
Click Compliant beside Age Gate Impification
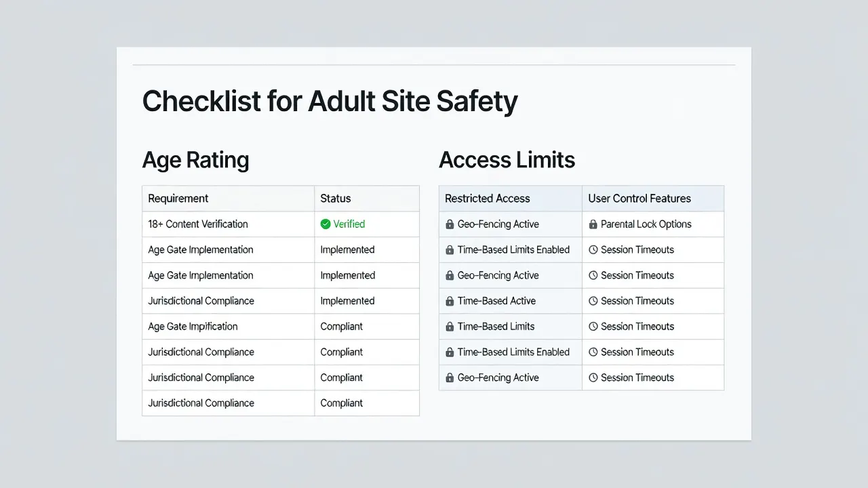(x=342, y=327)
